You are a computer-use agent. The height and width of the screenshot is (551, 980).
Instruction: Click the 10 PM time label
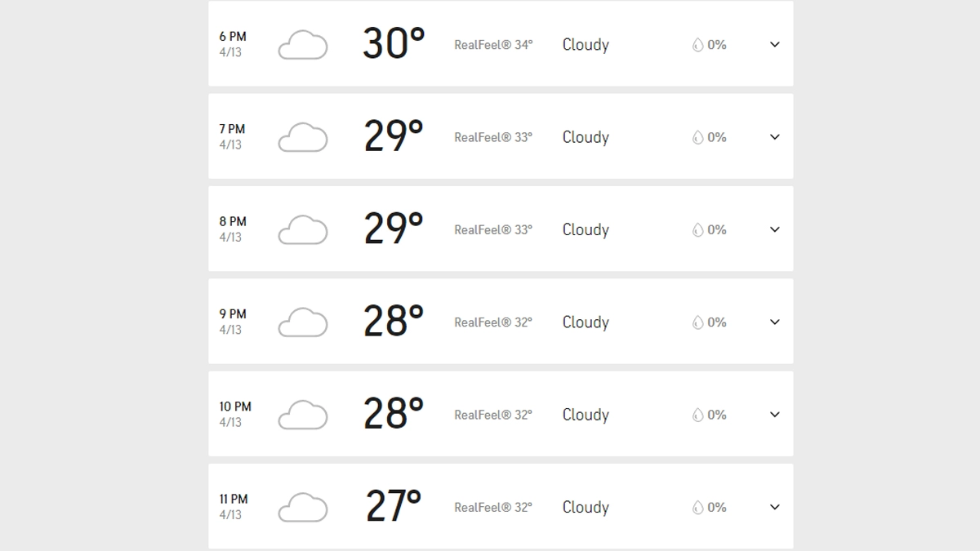coord(235,407)
